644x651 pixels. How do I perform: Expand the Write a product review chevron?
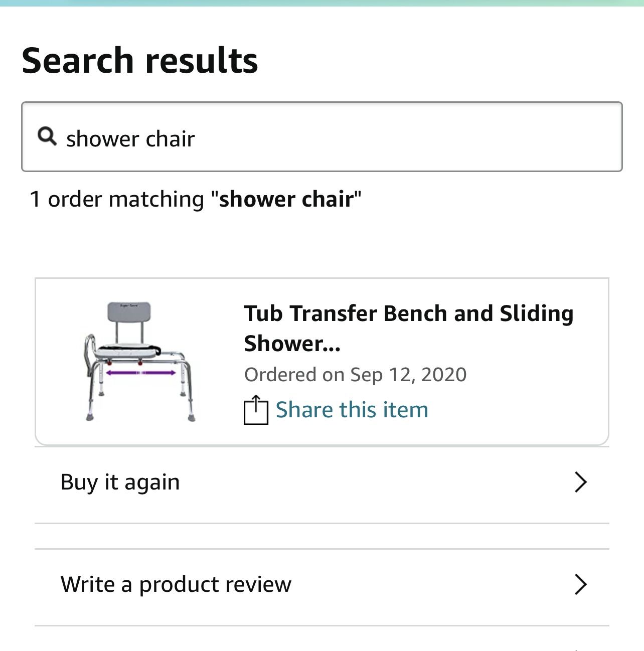tap(580, 584)
